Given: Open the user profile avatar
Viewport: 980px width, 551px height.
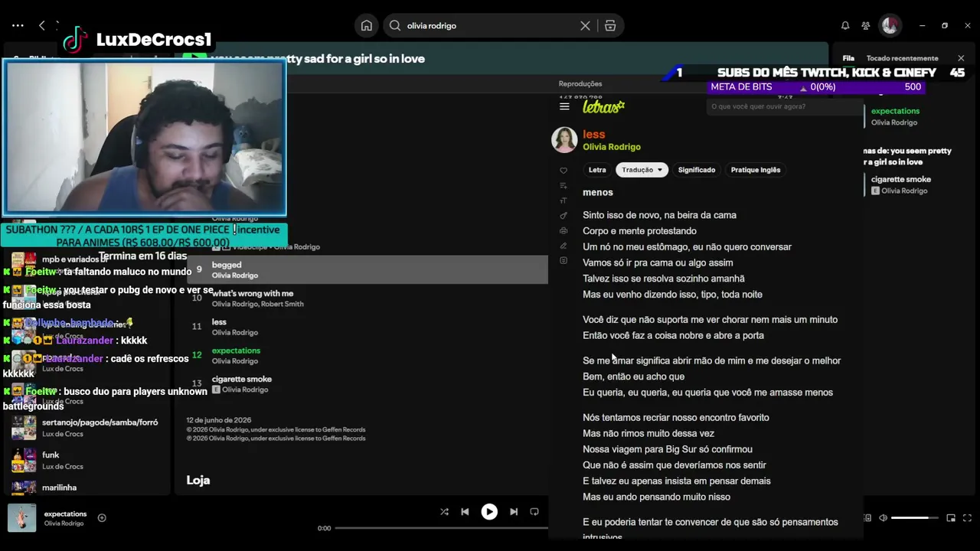Looking at the screenshot, I should 890,25.
